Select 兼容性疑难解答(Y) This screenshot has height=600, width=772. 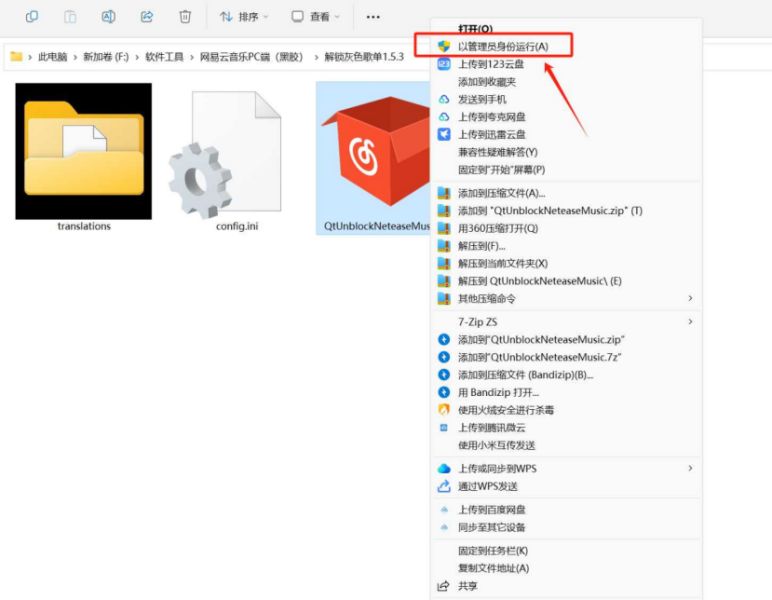tap(566, 152)
